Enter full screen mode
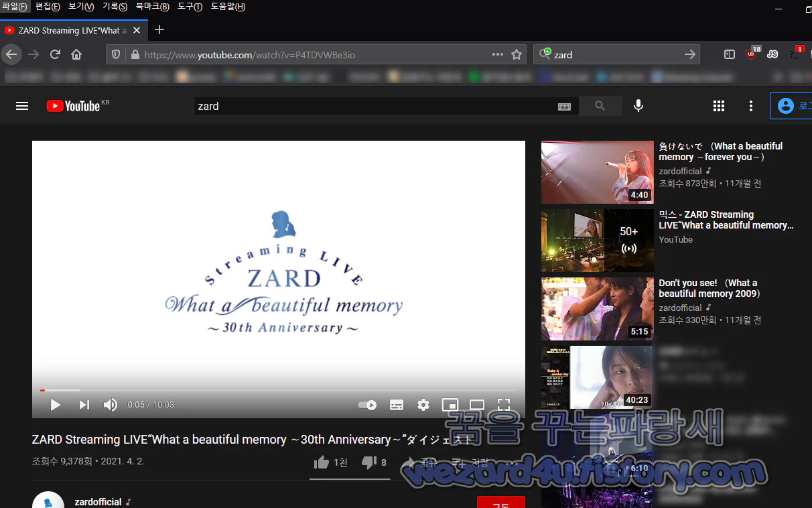The image size is (812, 508). (504, 405)
